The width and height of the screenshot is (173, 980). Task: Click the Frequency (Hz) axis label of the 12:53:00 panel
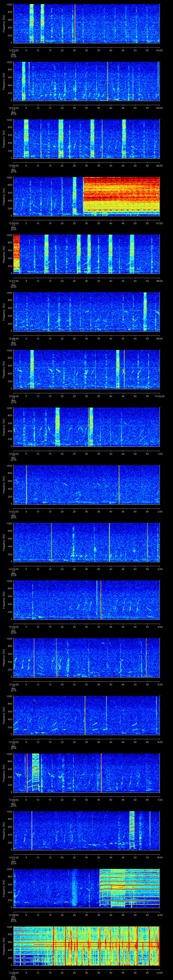pos(4,24)
